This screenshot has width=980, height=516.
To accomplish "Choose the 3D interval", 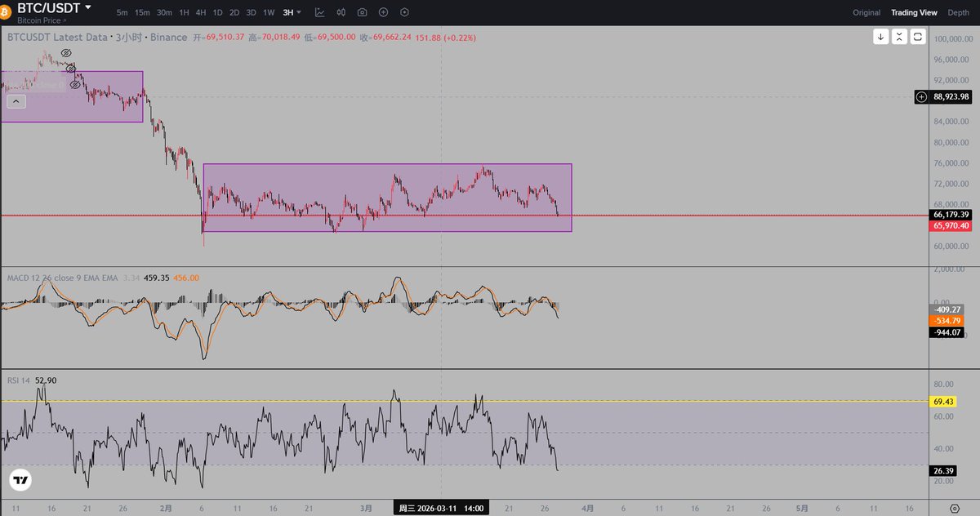I will 251,12.
